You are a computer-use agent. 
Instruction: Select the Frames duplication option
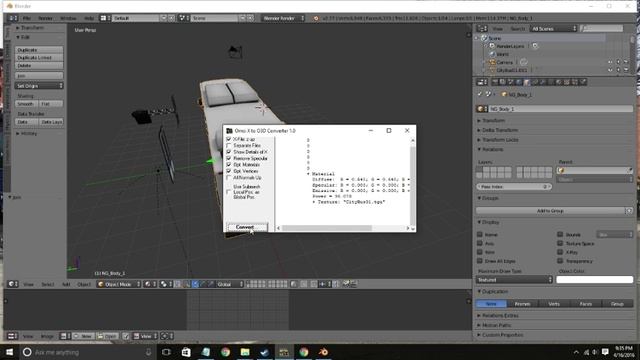[x=522, y=304]
